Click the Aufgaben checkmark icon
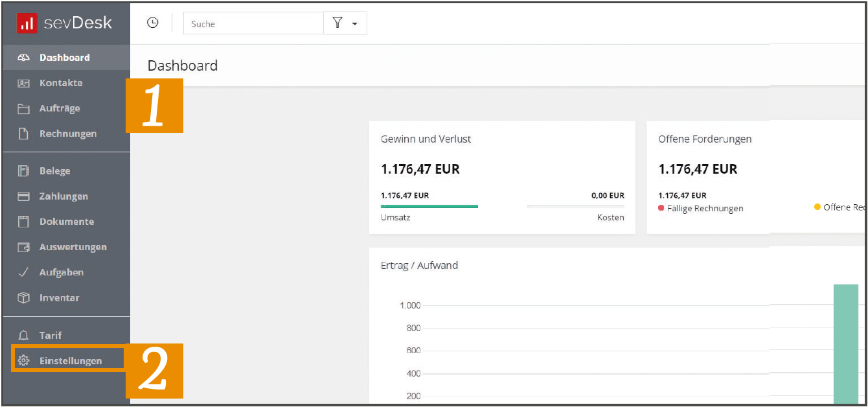The width and height of the screenshot is (868, 407). [24, 272]
